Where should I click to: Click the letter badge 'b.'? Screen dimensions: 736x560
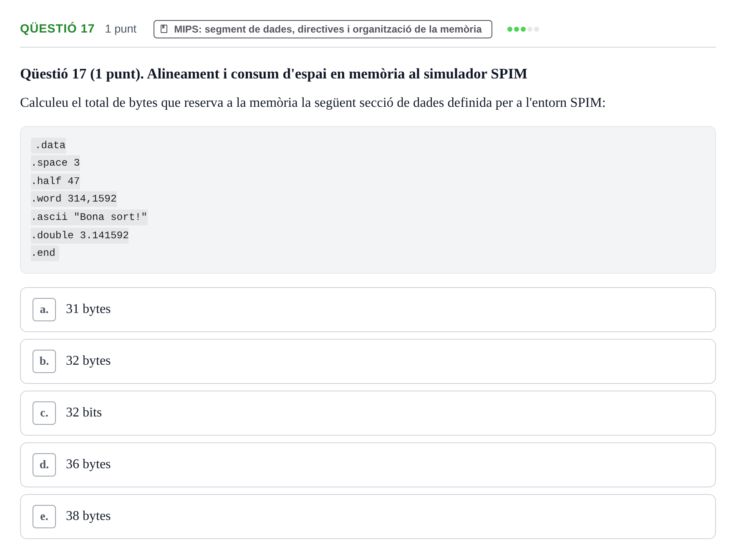[44, 361]
